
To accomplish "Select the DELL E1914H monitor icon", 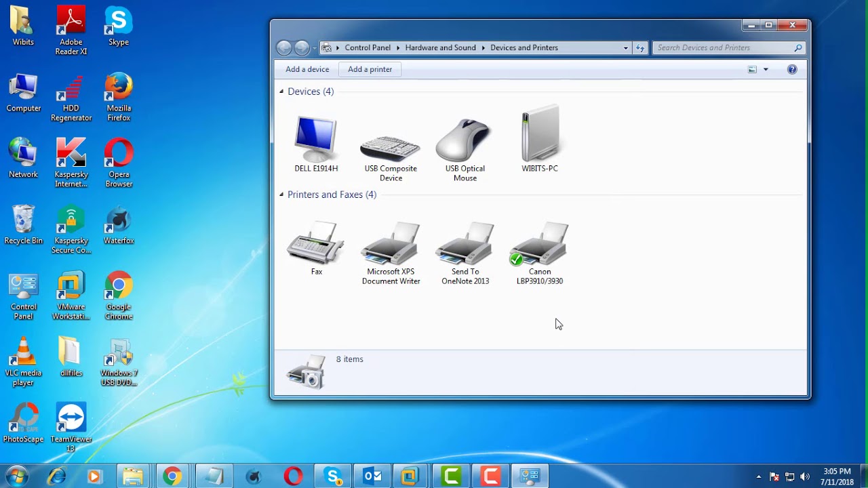I will click(316, 140).
